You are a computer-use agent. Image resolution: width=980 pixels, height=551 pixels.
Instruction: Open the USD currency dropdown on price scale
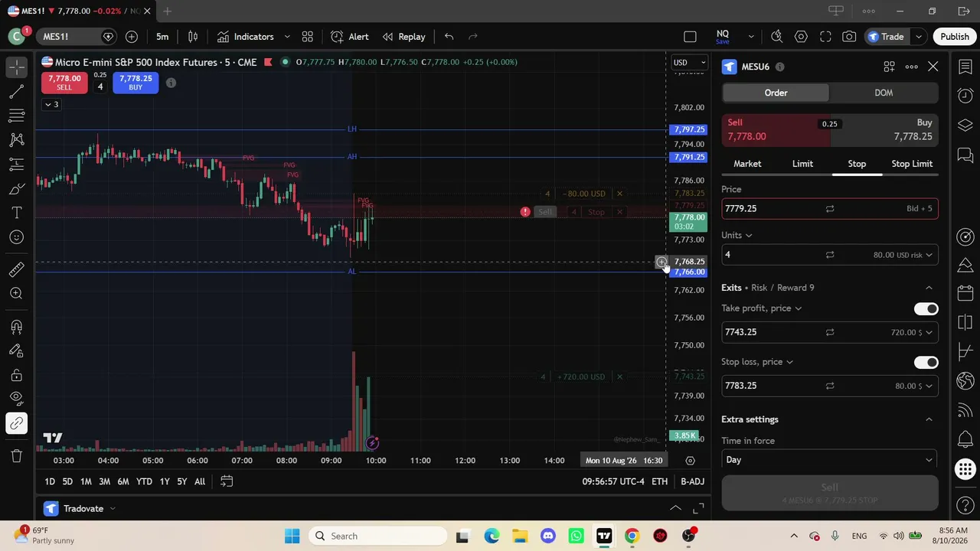click(690, 63)
